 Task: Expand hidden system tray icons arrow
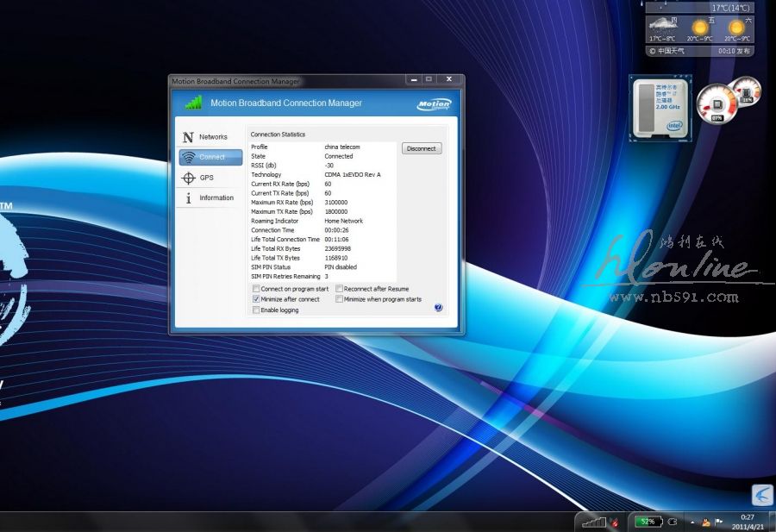692,522
